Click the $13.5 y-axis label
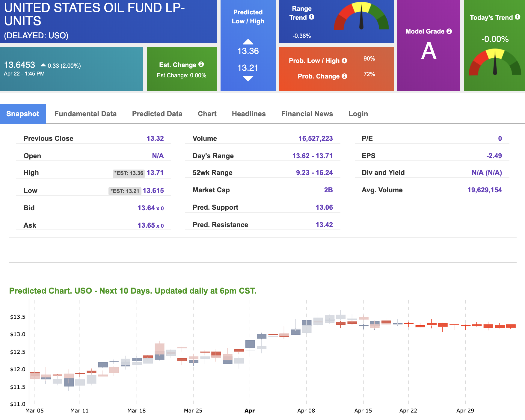525x420 pixels. pyautogui.click(x=18, y=317)
